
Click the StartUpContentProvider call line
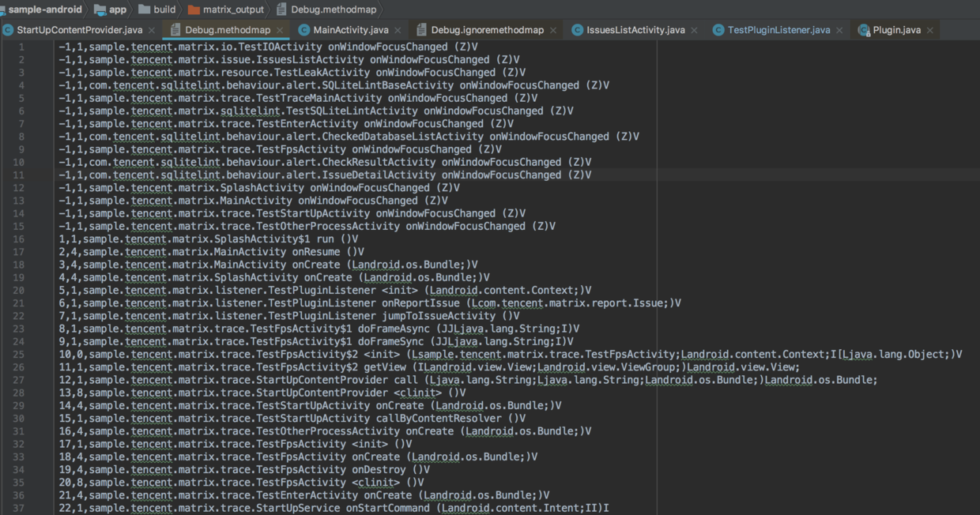pyautogui.click(x=468, y=380)
